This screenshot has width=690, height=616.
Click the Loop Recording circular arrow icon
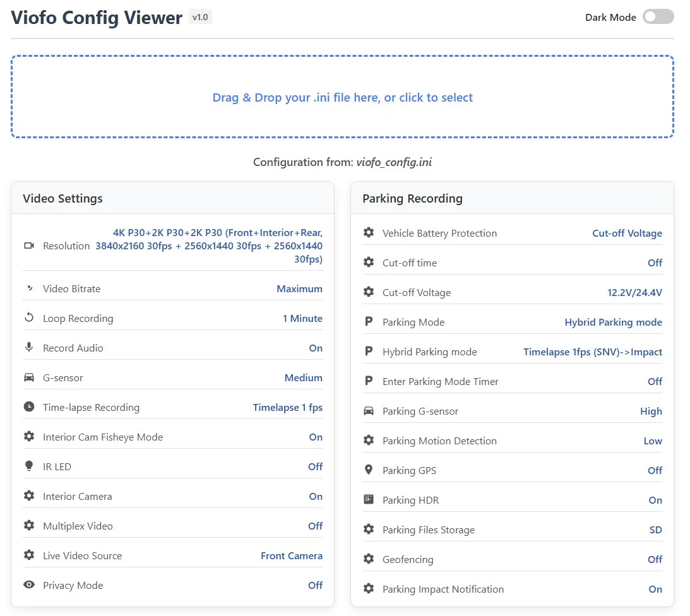pyautogui.click(x=29, y=317)
